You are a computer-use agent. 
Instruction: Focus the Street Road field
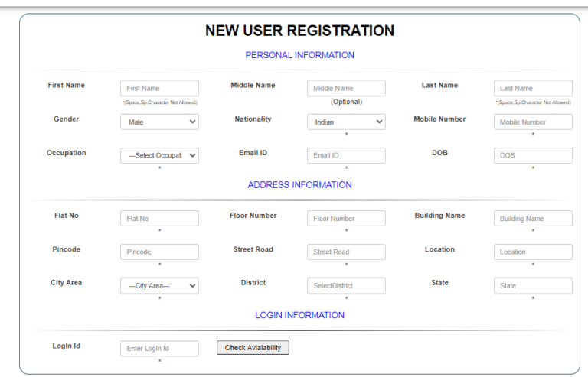(346, 252)
